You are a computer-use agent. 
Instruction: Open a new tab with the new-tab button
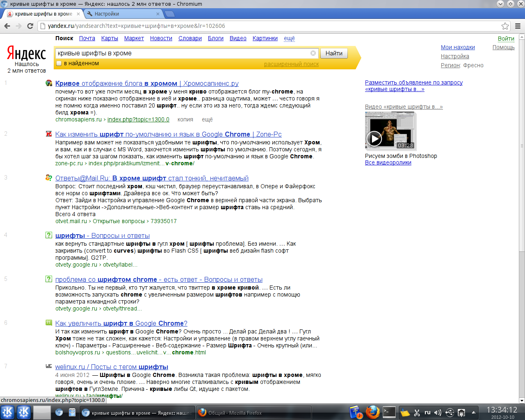point(169,14)
